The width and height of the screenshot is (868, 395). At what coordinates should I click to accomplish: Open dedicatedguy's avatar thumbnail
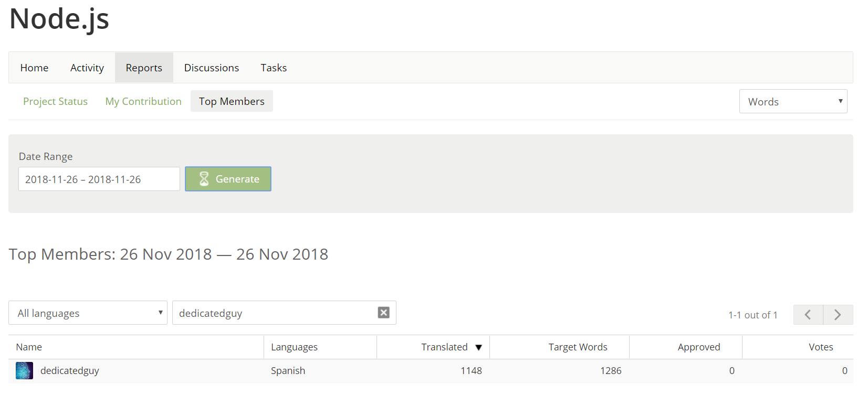click(x=24, y=370)
